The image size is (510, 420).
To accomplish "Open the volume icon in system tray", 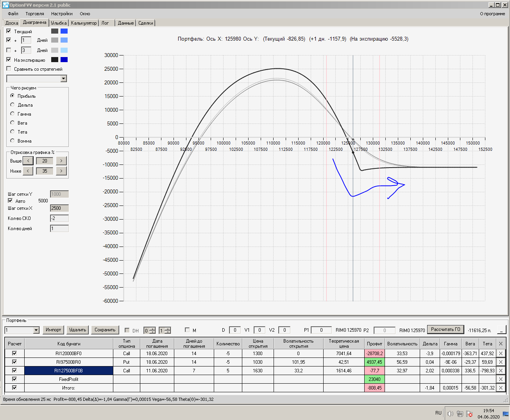I will click(x=450, y=413).
